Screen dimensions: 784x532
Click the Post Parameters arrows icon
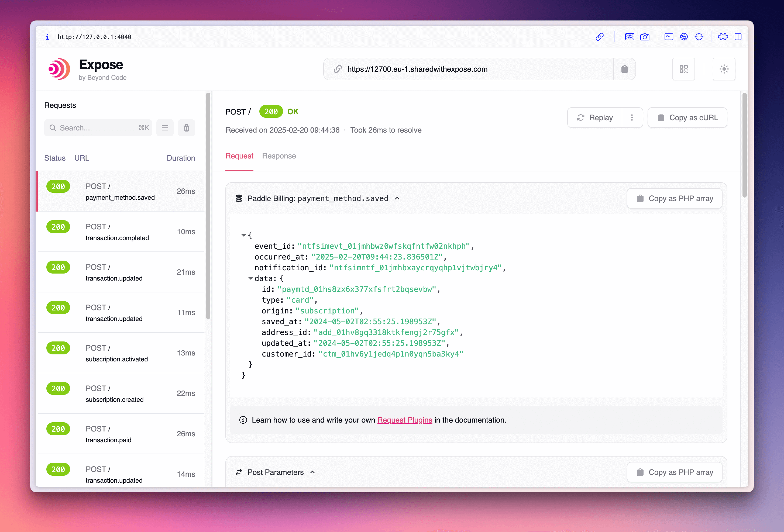tap(239, 472)
